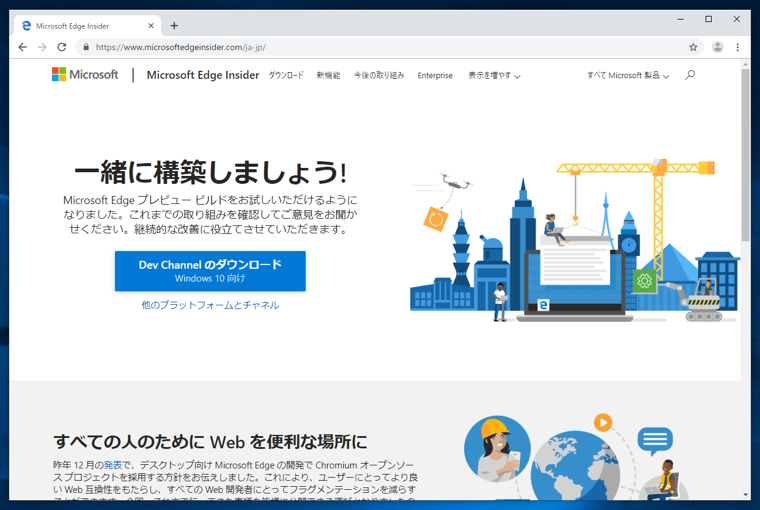Image resolution: width=760 pixels, height=510 pixels.
Task: Open the site search magnifier icon
Action: (690, 75)
